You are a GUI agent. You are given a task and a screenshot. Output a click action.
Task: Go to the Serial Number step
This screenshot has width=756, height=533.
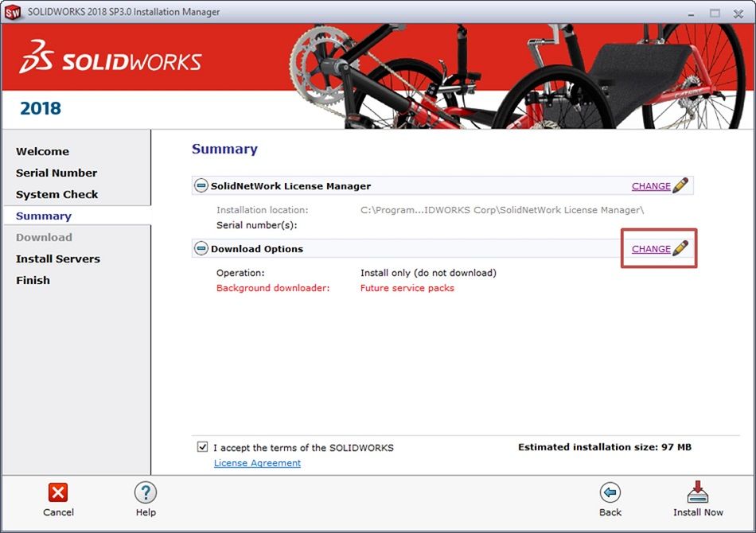tap(57, 173)
